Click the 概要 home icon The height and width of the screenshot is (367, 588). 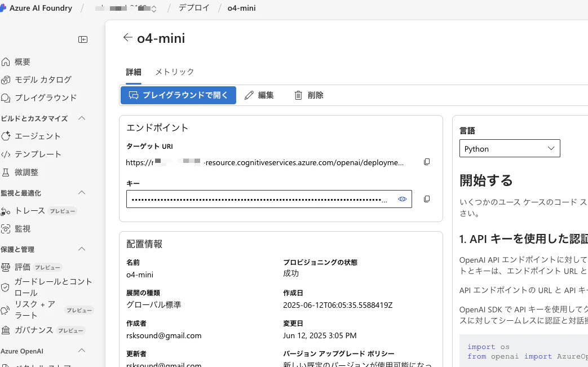coord(6,62)
